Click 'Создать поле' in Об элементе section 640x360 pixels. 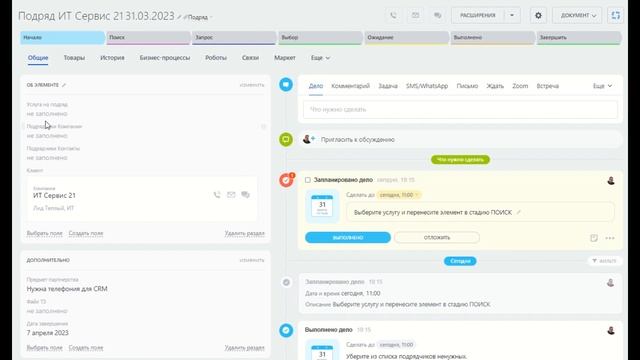(x=86, y=233)
